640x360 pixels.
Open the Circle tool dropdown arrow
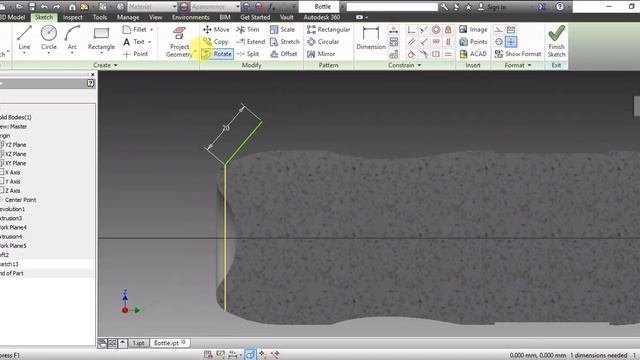click(x=49, y=53)
